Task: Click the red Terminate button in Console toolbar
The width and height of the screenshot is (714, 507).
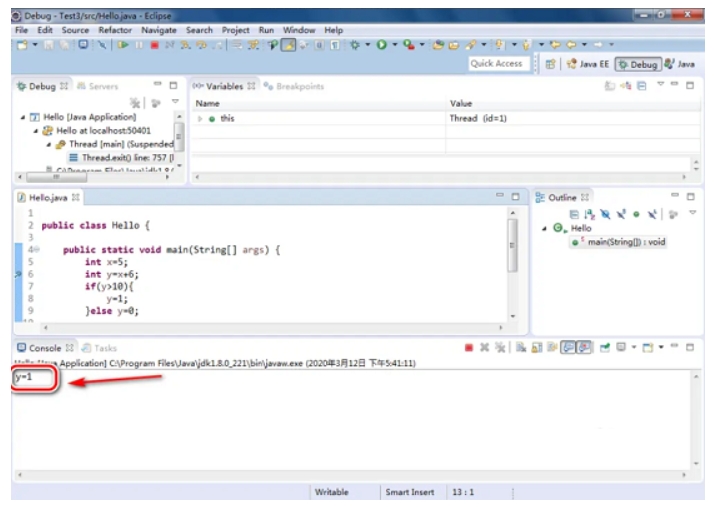Action: pos(470,348)
